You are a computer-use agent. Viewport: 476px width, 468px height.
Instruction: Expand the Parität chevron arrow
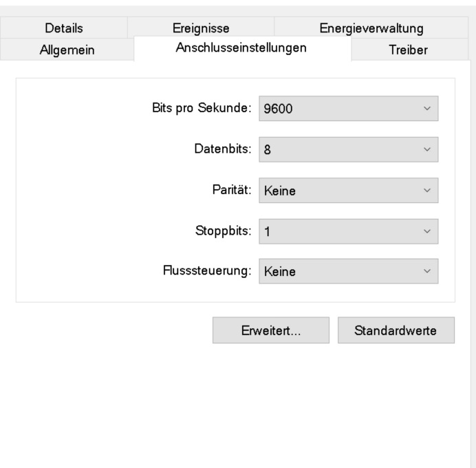pos(427,191)
